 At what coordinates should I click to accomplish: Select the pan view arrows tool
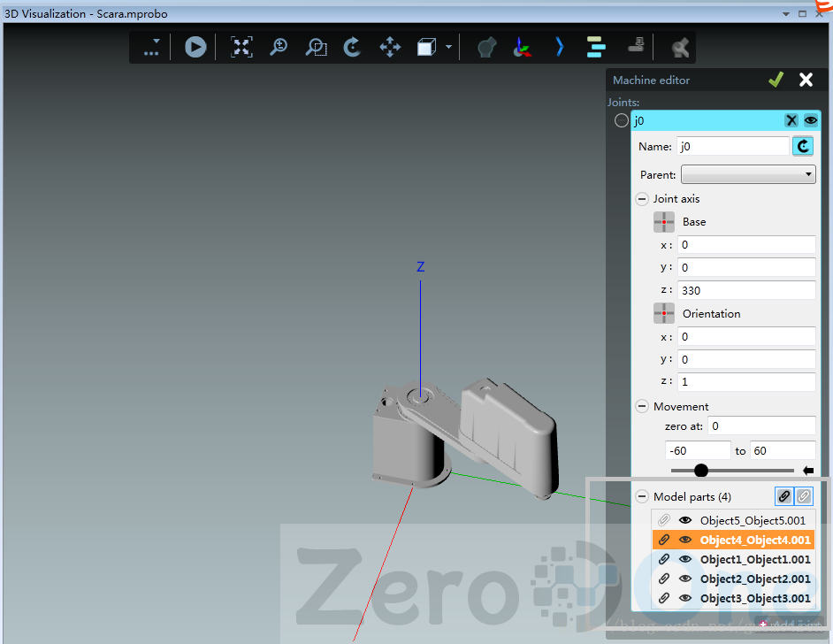click(x=390, y=47)
